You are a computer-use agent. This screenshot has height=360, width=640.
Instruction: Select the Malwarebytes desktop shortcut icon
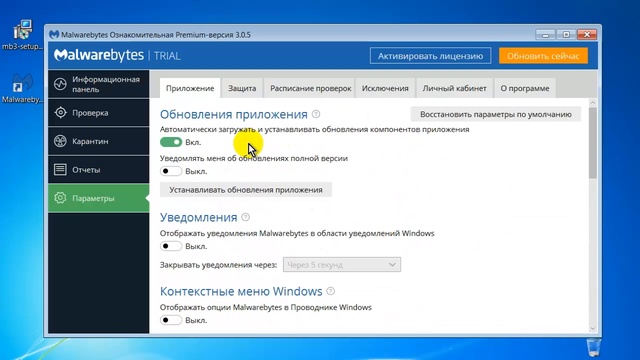coord(22,88)
